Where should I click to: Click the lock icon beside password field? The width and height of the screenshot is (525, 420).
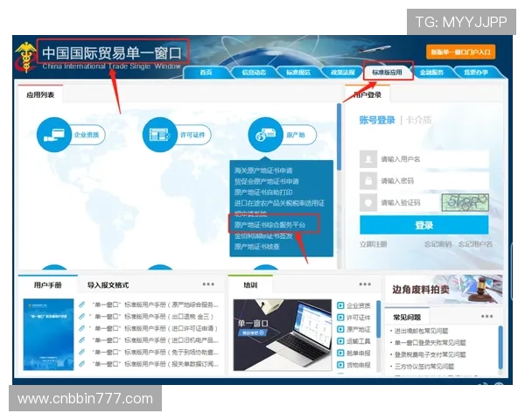coord(368,181)
